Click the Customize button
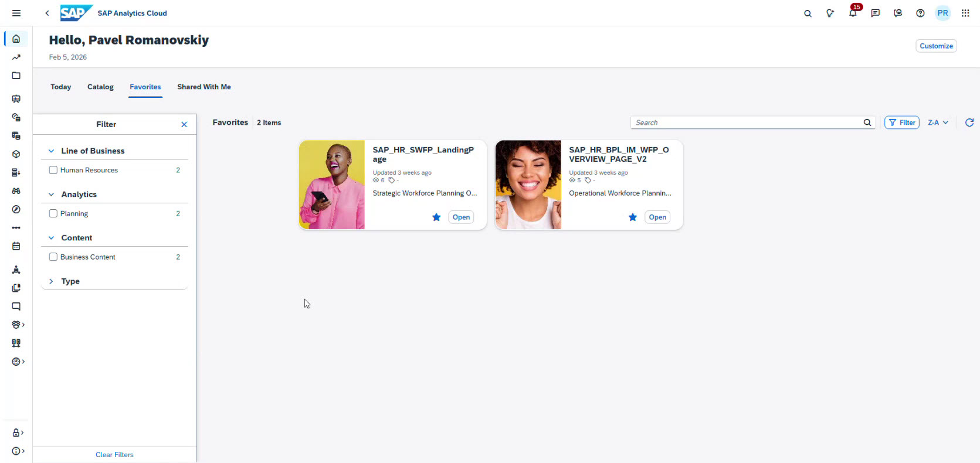 (x=936, y=46)
